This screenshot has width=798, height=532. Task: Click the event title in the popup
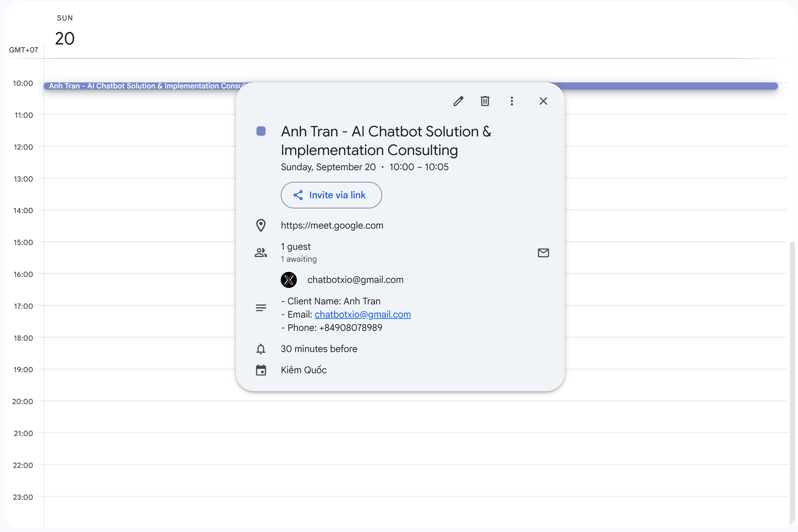(386, 141)
